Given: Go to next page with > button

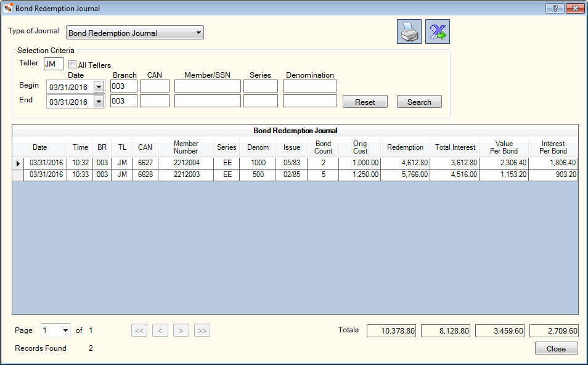Looking at the screenshot, I should click(x=181, y=330).
